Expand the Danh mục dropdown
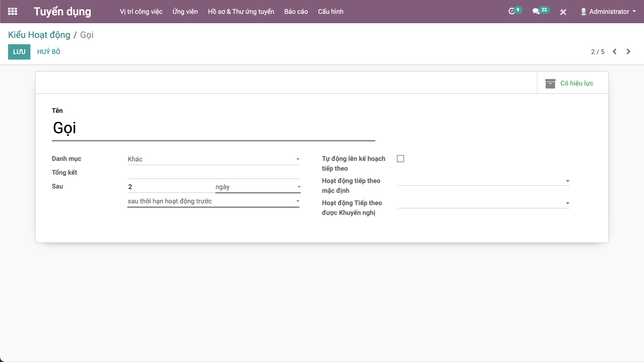The width and height of the screenshot is (644, 362). (213, 159)
